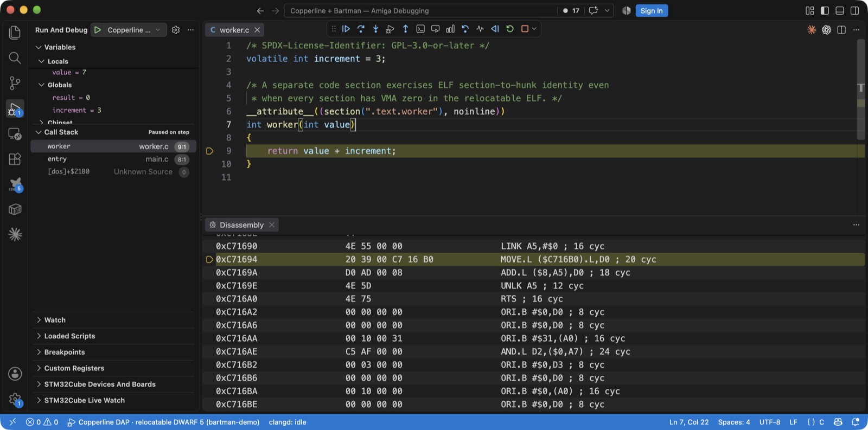Image resolution: width=868 pixels, height=430 pixels.
Task: Open Extensions view in activity bar
Action: point(15,159)
